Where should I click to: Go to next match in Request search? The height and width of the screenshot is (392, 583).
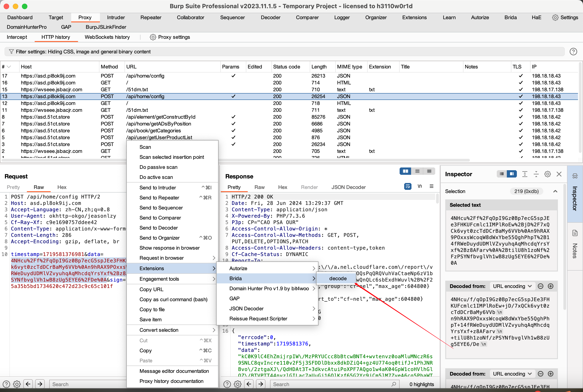(40, 384)
